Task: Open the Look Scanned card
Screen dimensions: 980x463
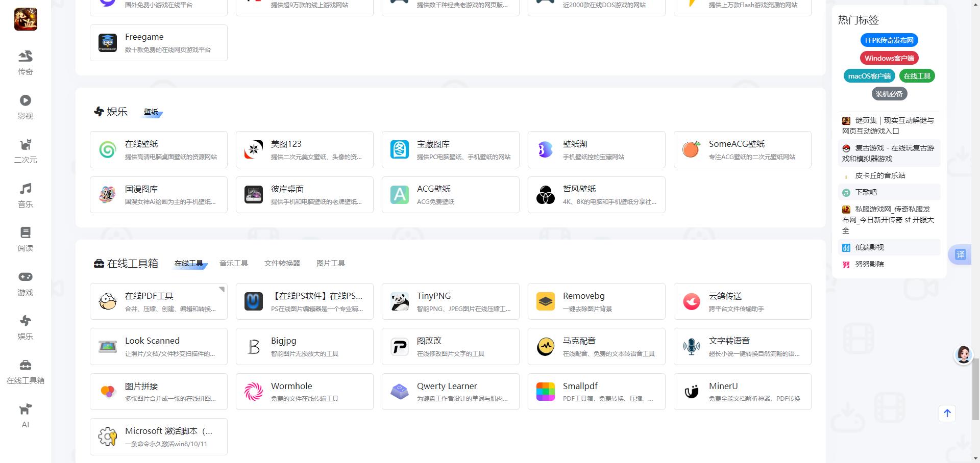Action: click(x=159, y=346)
